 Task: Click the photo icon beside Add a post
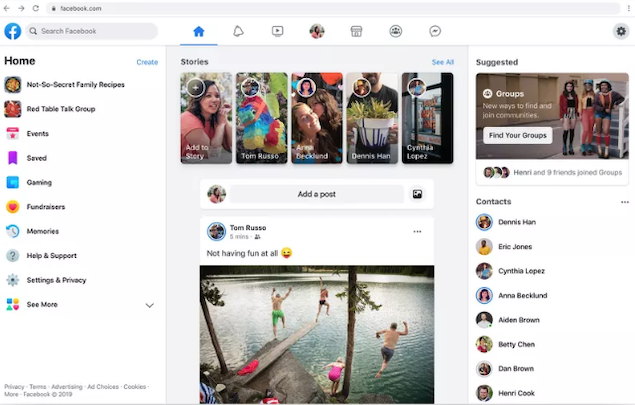point(417,194)
